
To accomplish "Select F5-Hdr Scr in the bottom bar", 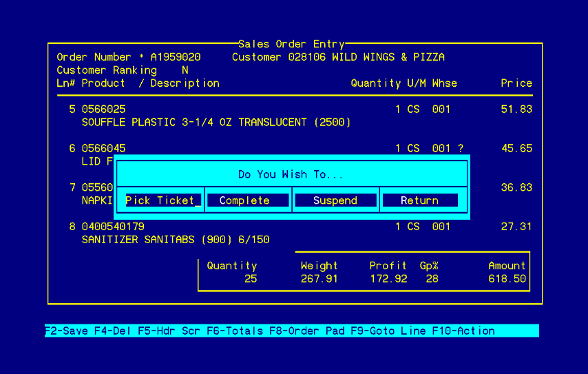I will pyautogui.click(x=169, y=331).
